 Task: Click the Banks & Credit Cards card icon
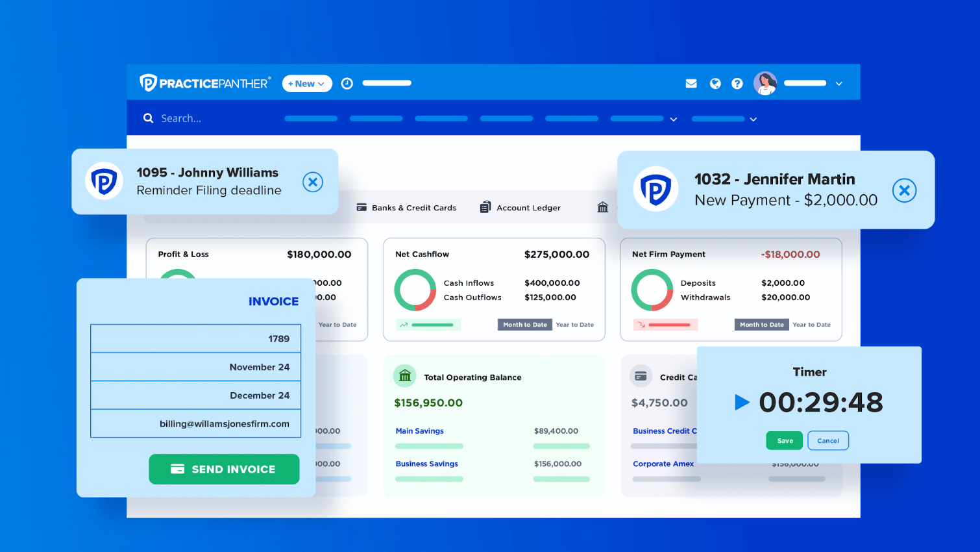click(x=361, y=208)
